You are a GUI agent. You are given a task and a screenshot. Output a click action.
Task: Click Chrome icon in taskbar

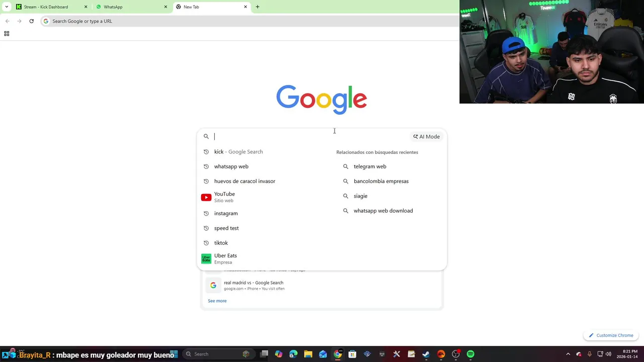pyautogui.click(x=338, y=354)
